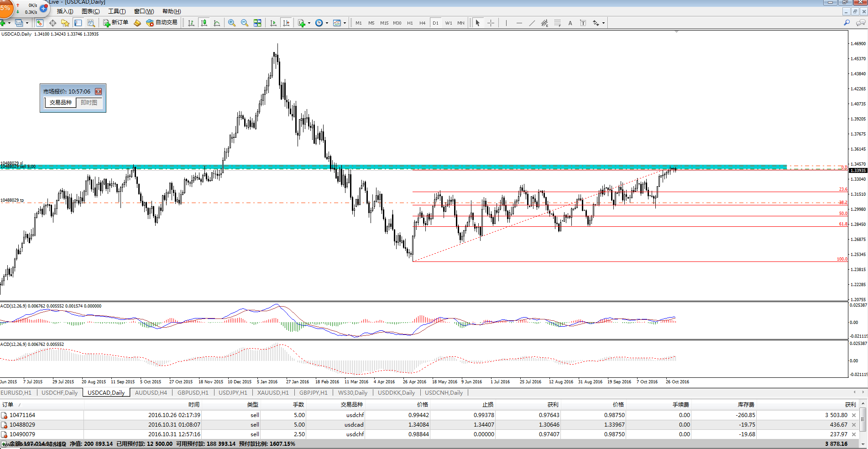Switch chart to line chart style
The width and height of the screenshot is (868, 449).
pyautogui.click(x=217, y=23)
